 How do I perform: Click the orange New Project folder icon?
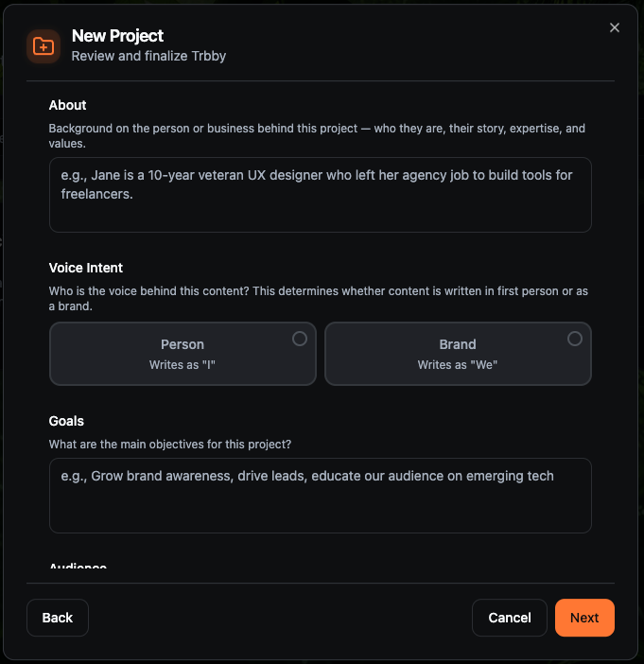click(44, 46)
